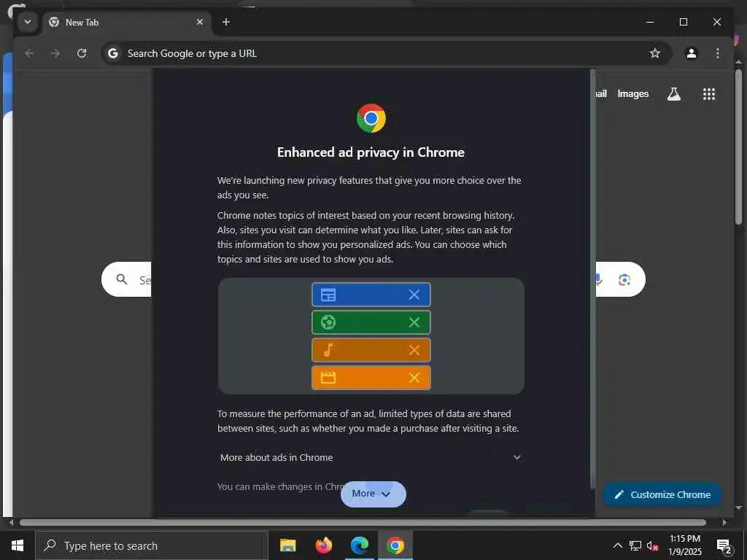Click the dialog vertical scrollbar

pyautogui.click(x=592, y=279)
